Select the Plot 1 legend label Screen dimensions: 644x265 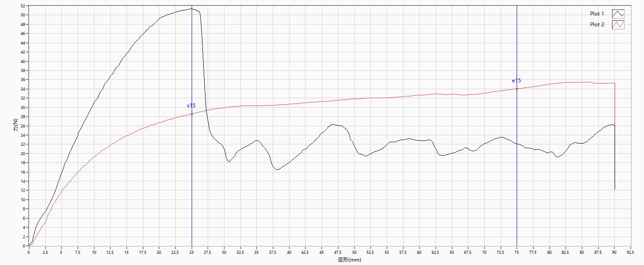pos(597,14)
